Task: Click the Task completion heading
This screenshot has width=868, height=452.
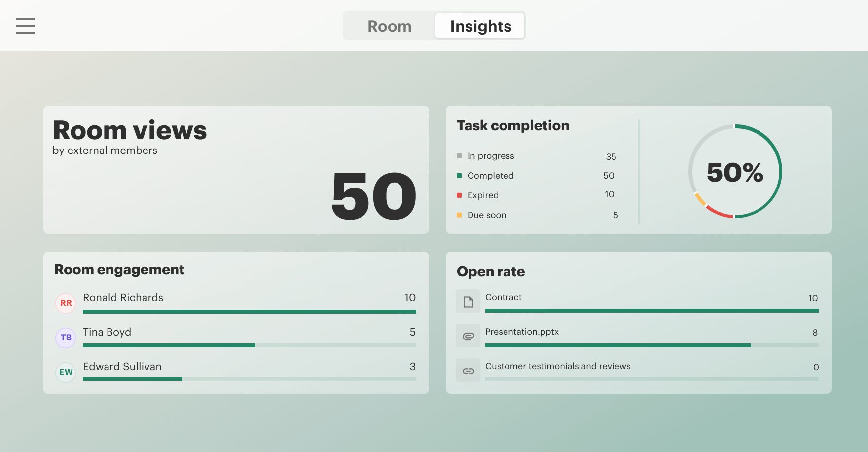Action: coord(513,126)
